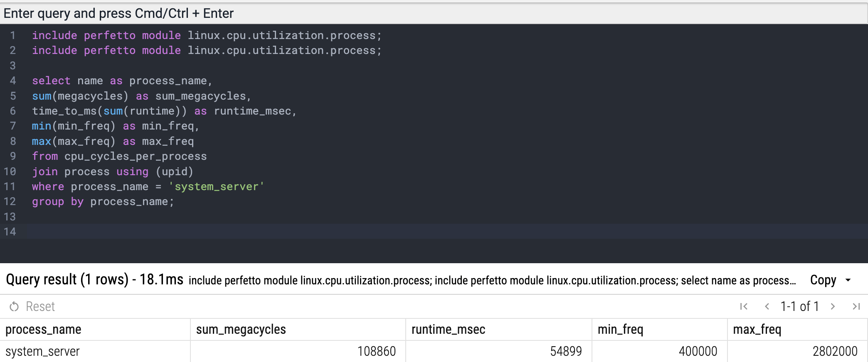The width and height of the screenshot is (868, 362).
Task: Expand the dropdown arrow beside Copy
Action: coord(848,280)
